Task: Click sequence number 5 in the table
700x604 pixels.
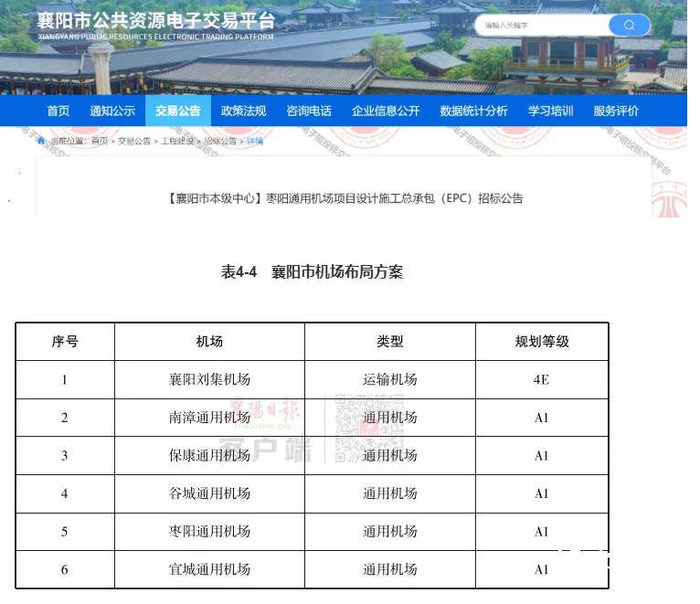Action: 64,531
